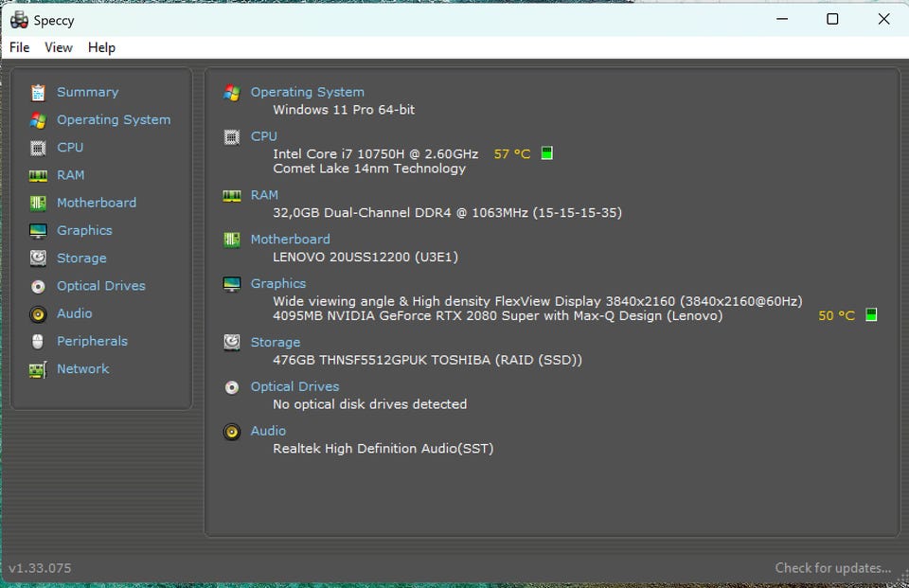Maximize the Speccy window
The image size is (909, 588).
[832, 19]
